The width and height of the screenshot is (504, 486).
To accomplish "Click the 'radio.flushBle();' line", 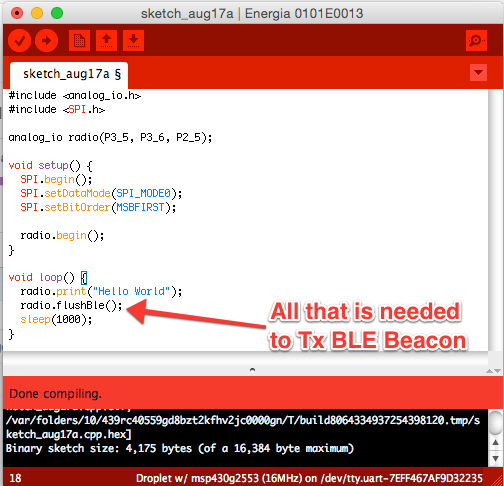I will pos(71,306).
